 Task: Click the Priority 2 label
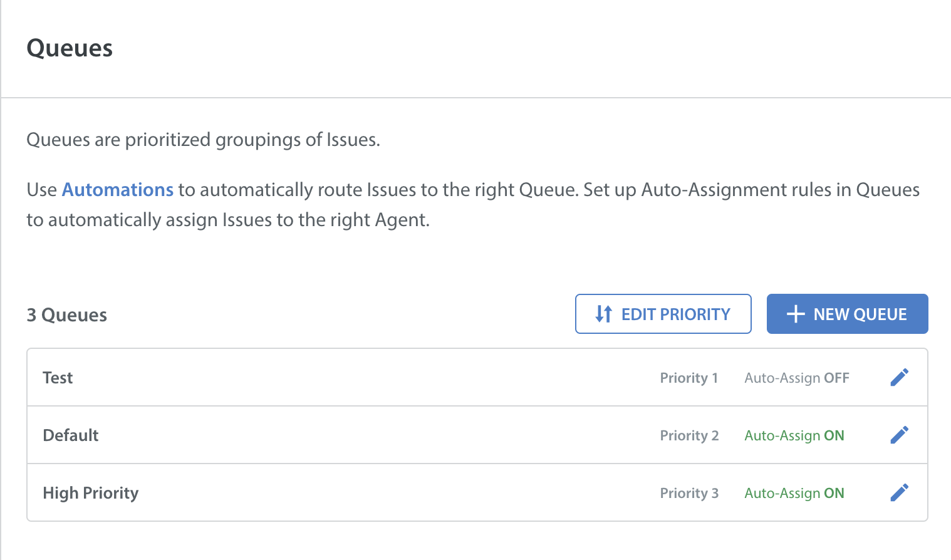(x=689, y=435)
